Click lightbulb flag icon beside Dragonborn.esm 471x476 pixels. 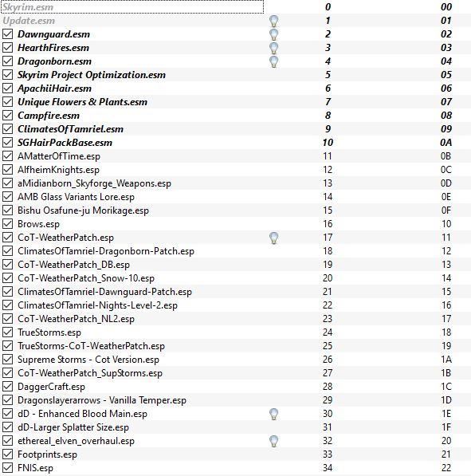tap(273, 61)
